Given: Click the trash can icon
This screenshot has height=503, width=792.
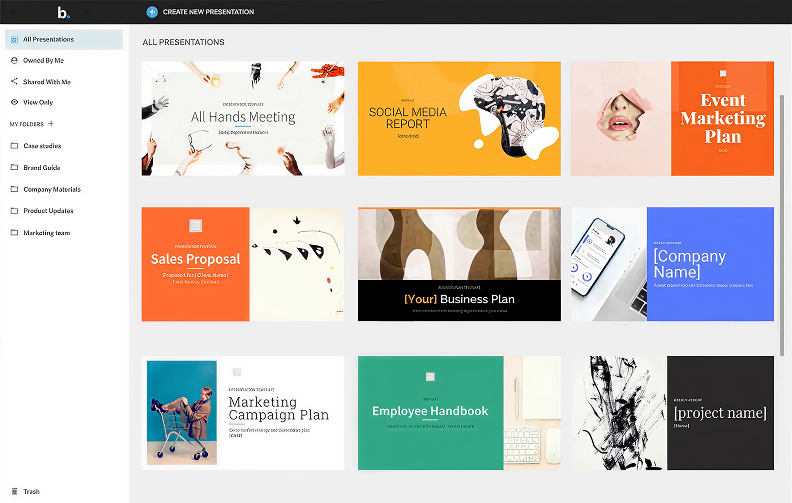Looking at the screenshot, I should (x=14, y=491).
